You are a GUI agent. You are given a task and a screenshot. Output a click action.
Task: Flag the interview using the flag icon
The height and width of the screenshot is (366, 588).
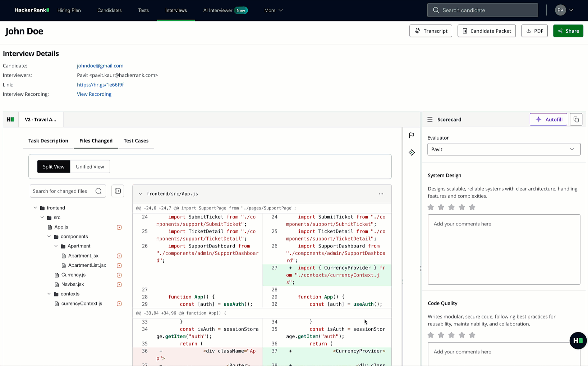coord(411,136)
